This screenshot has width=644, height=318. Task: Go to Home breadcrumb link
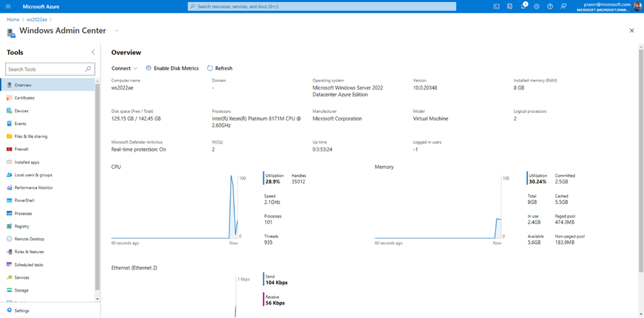tap(13, 19)
